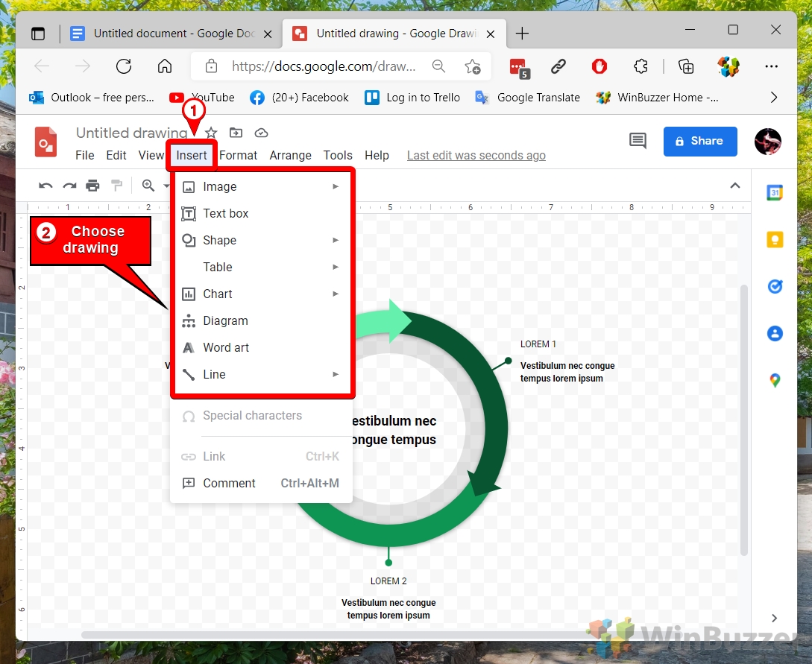The width and height of the screenshot is (812, 664).
Task: Open Contacts in the side panel
Action: tap(775, 334)
